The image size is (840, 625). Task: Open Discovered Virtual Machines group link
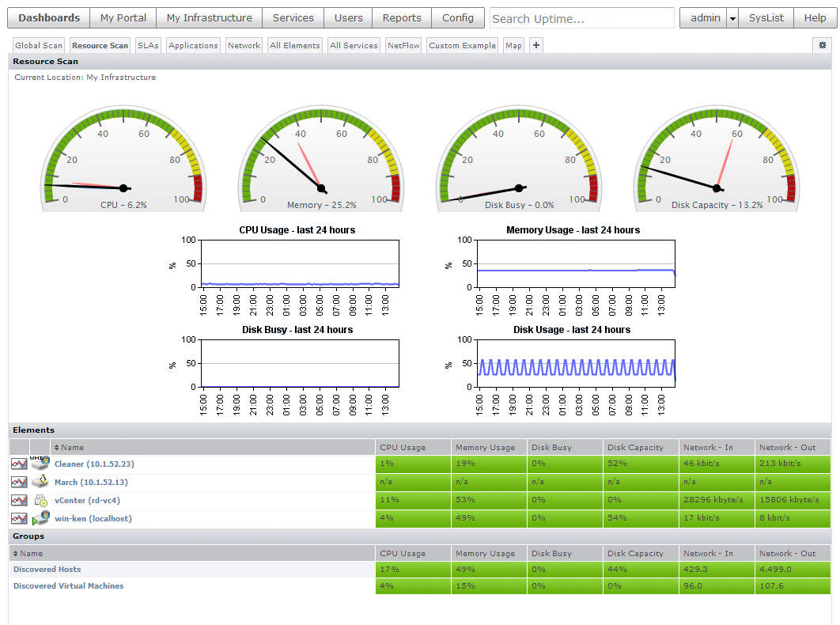coord(69,586)
